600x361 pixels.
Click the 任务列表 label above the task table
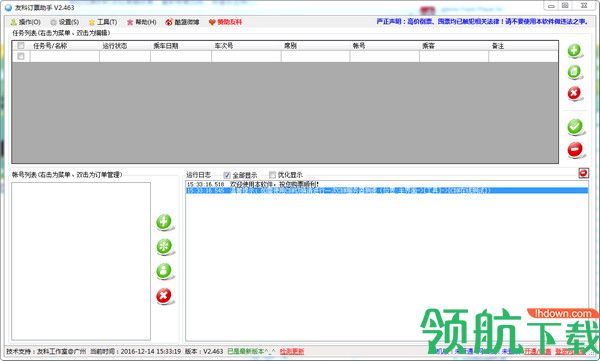pos(61,33)
